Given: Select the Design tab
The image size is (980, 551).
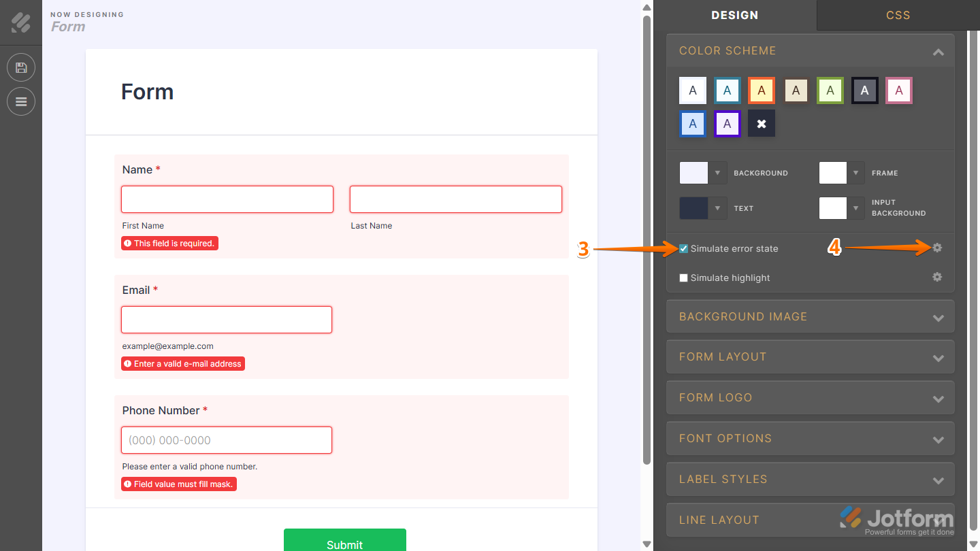Looking at the screenshot, I should tap(735, 15).
